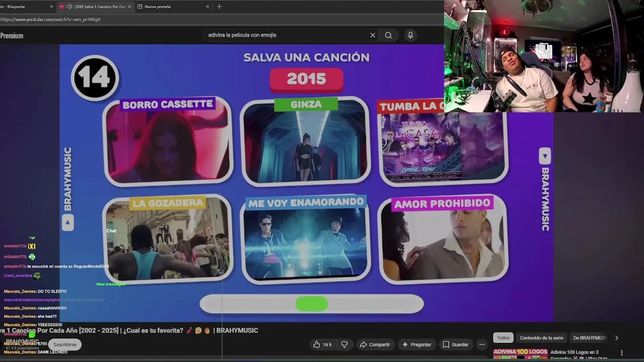Open options menu for Adivina 100 Logos video

[621, 353]
